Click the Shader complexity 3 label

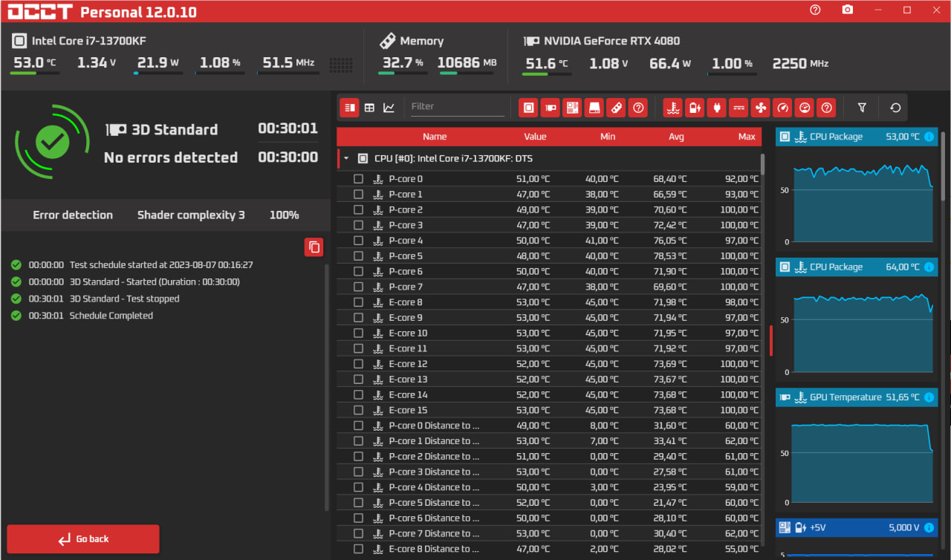(191, 215)
